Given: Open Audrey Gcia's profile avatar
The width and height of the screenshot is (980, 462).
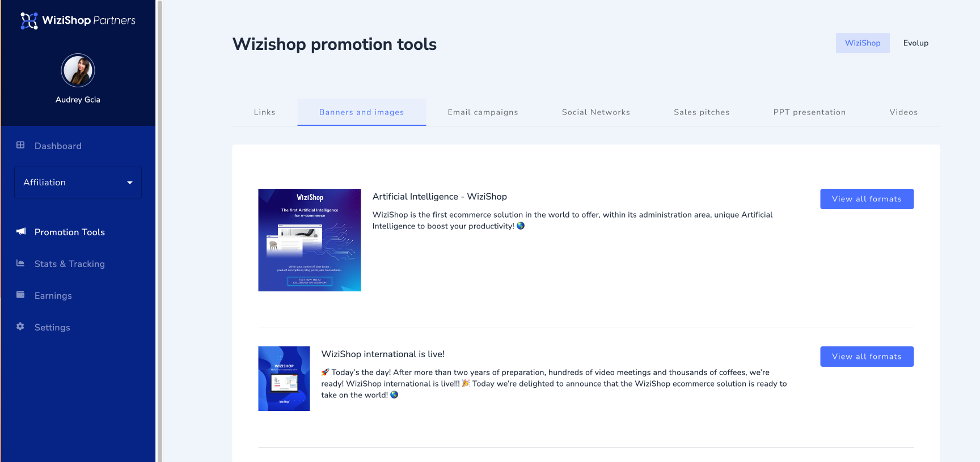Looking at the screenshot, I should (x=78, y=70).
